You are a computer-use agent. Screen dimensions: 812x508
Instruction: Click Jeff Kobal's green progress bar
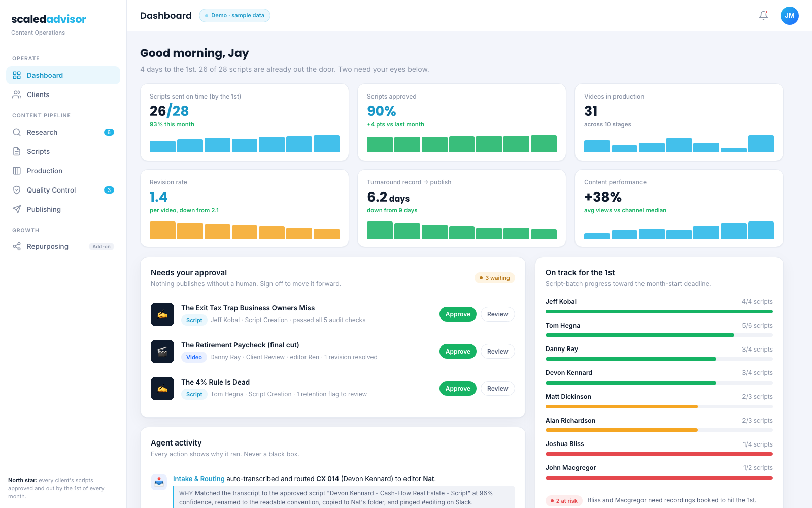point(659,311)
